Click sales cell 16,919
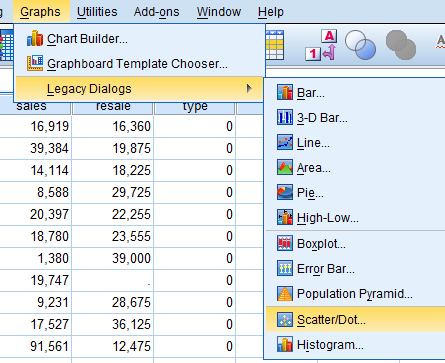The height and width of the screenshot is (363, 445). (35, 126)
